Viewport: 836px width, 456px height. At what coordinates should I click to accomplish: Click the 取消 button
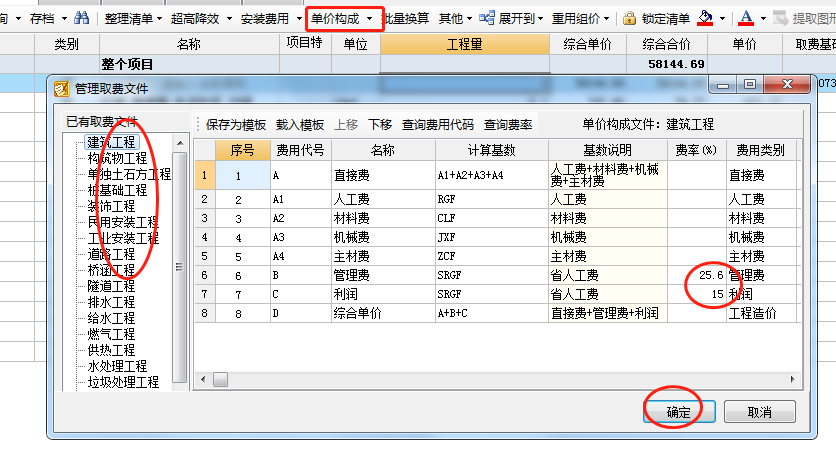pyautogui.click(x=760, y=412)
